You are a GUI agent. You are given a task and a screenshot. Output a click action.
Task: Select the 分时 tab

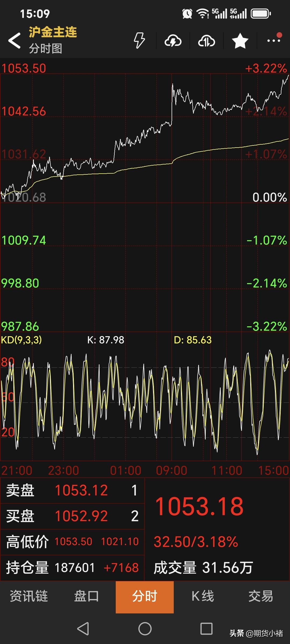pyautogui.click(x=145, y=597)
